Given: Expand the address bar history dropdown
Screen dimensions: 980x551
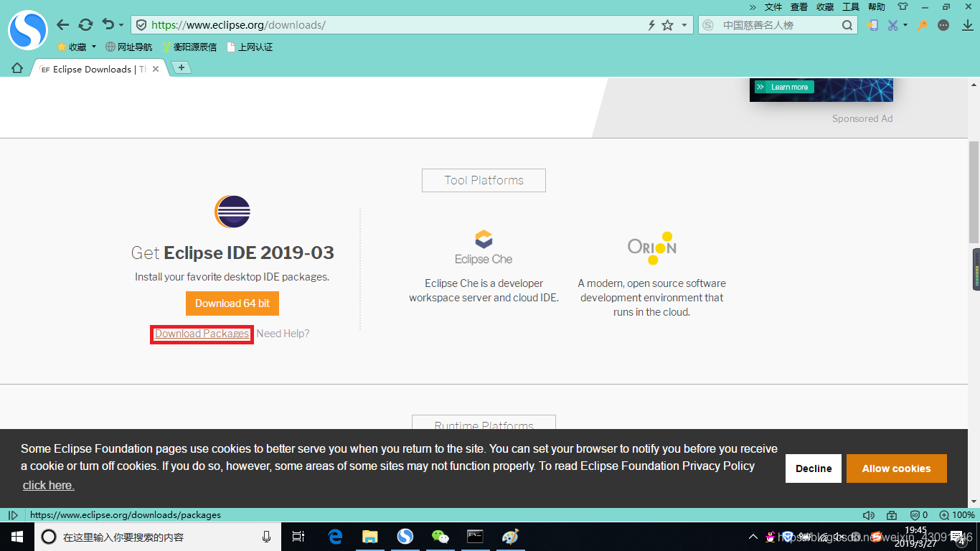Looking at the screenshot, I should 684,25.
